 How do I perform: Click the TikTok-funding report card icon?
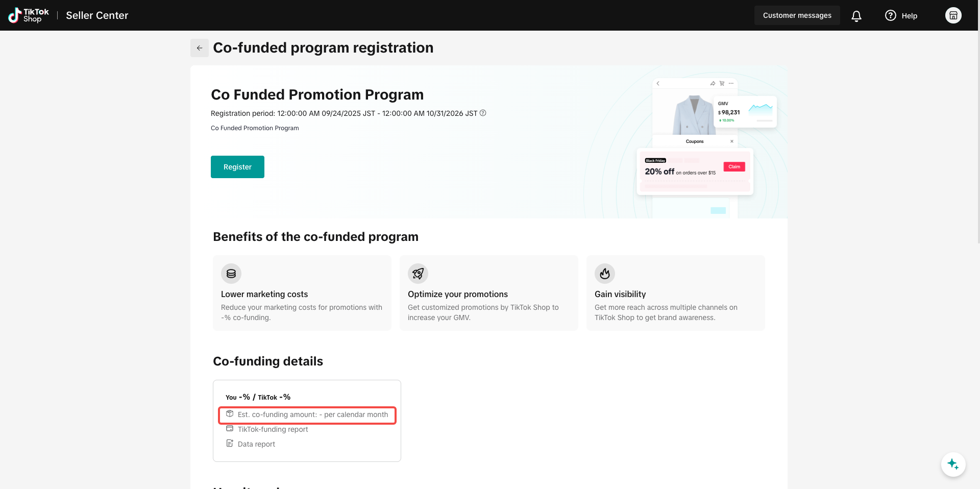(230, 429)
